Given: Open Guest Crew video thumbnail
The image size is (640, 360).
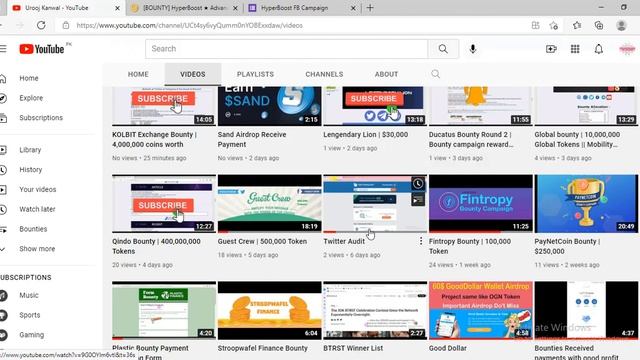Looking at the screenshot, I should click(269, 204).
